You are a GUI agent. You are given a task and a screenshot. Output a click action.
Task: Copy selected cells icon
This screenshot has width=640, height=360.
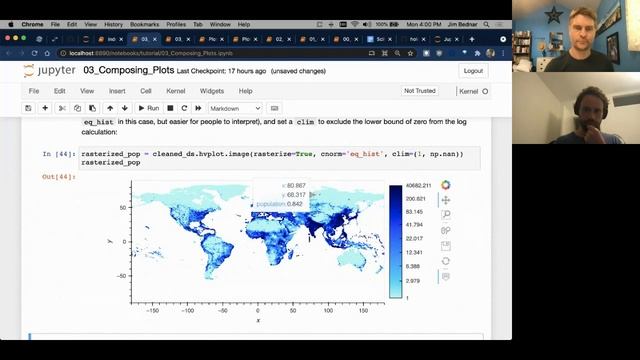point(77,108)
